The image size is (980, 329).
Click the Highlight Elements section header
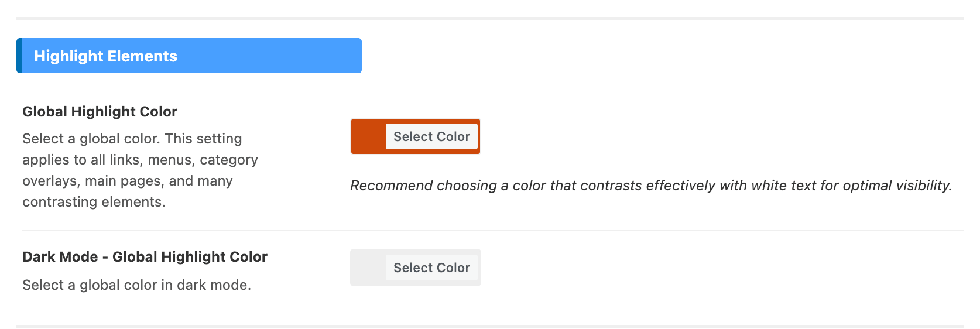tap(189, 56)
